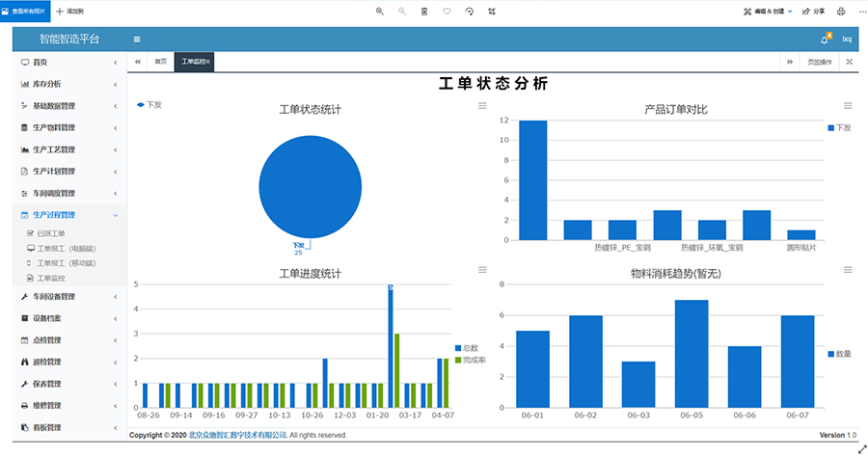The width and height of the screenshot is (868, 458).
Task: Toggle the hamburger sidebar menu icon
Action: [137, 40]
